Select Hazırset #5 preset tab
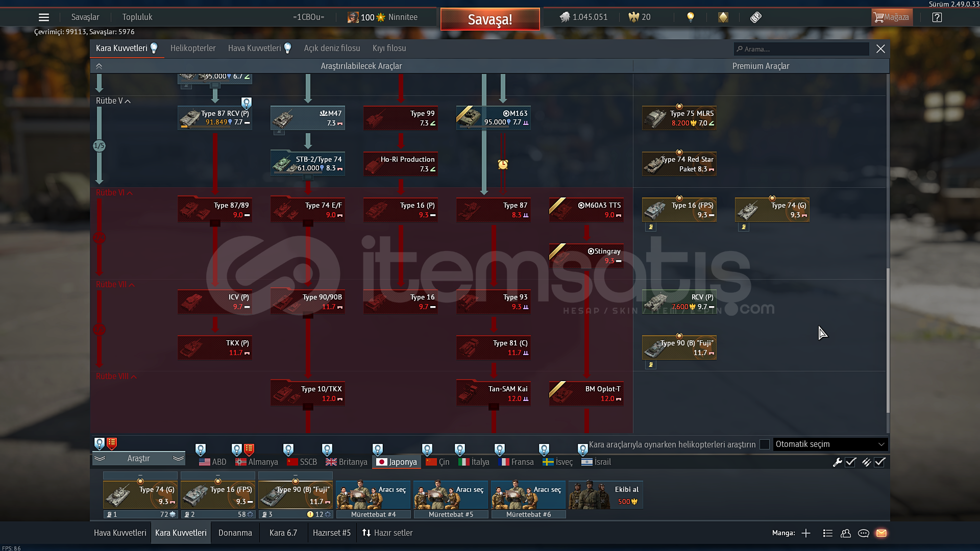The image size is (980, 551). click(x=332, y=533)
